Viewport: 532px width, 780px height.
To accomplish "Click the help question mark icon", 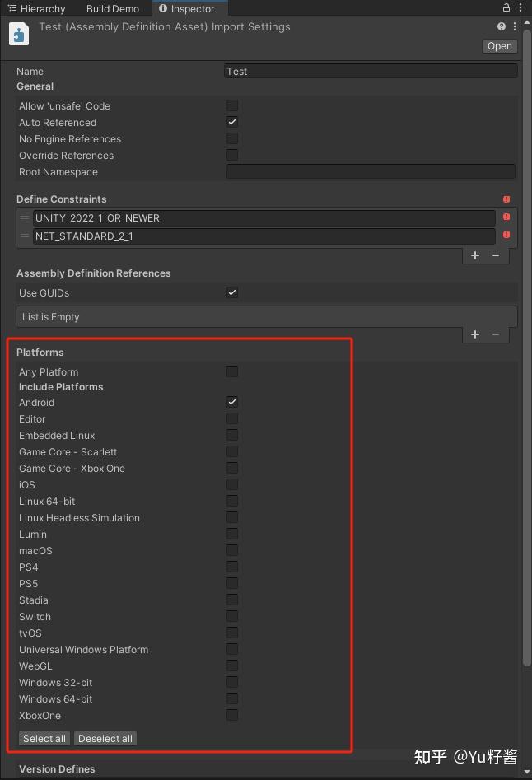I will click(500, 26).
